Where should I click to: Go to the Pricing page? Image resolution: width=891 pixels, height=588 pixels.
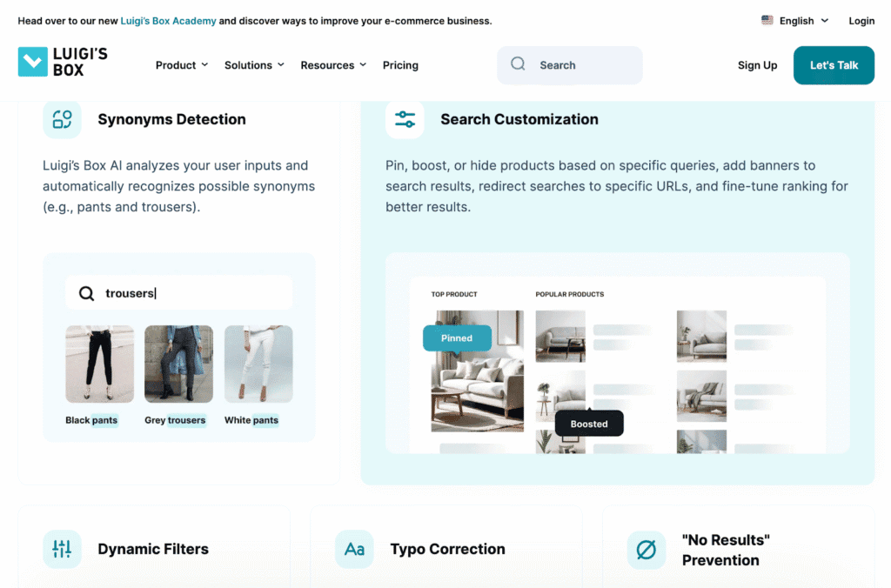coord(400,65)
